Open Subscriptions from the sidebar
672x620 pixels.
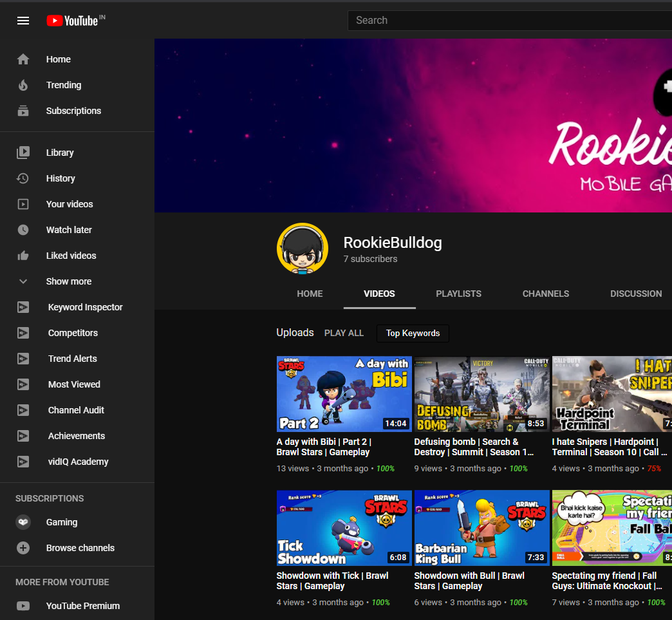[x=73, y=110]
